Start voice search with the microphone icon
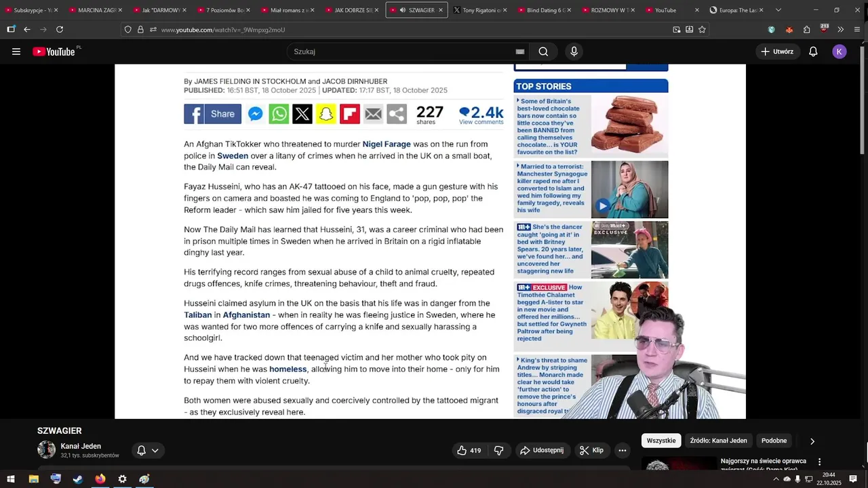868x488 pixels. coord(574,52)
